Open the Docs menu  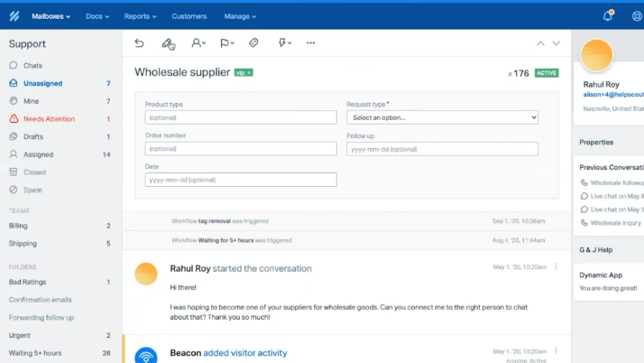[x=97, y=16]
